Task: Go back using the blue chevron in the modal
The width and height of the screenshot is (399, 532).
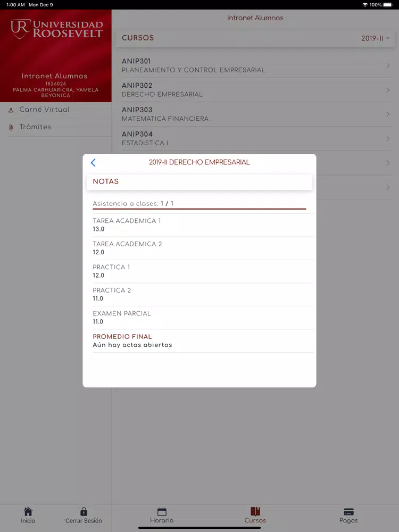Action: 93,162
